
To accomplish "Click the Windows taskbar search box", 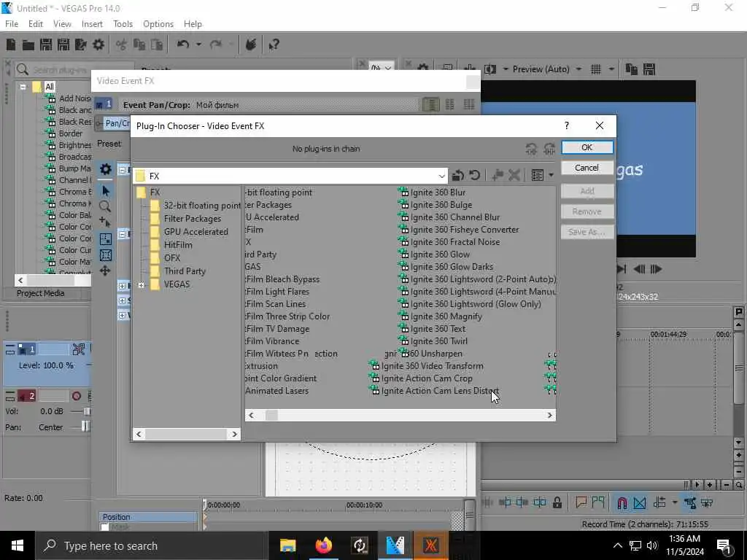I will [150, 545].
